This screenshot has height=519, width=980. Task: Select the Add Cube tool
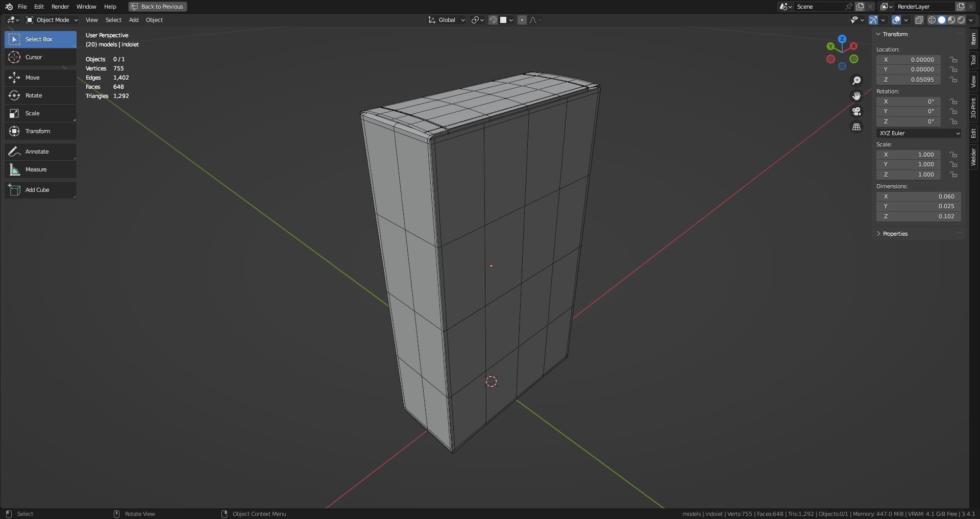[40, 190]
